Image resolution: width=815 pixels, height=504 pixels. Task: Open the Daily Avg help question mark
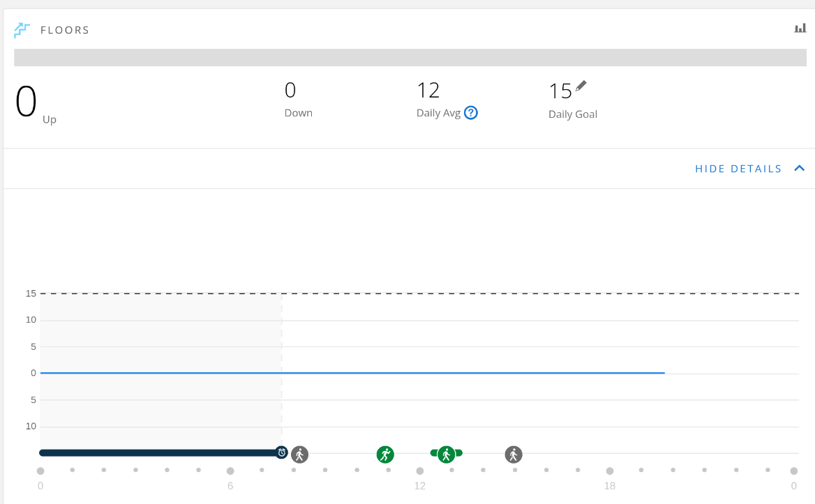click(x=471, y=113)
